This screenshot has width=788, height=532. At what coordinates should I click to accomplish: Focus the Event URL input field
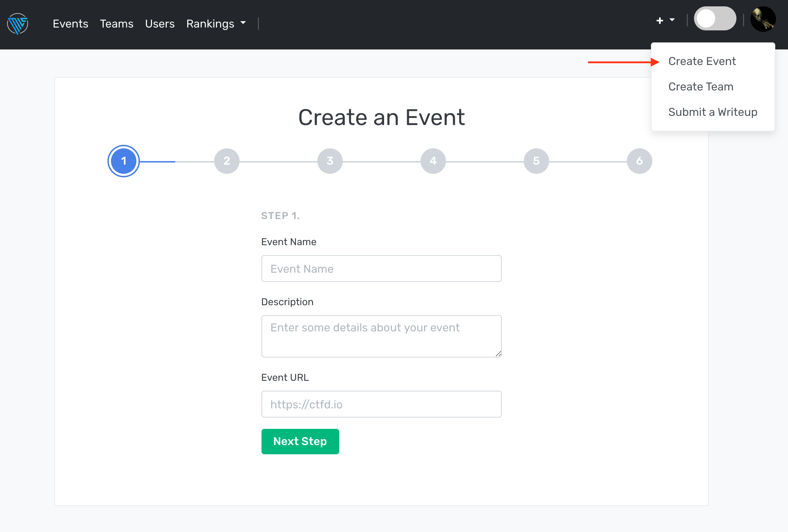pyautogui.click(x=381, y=404)
